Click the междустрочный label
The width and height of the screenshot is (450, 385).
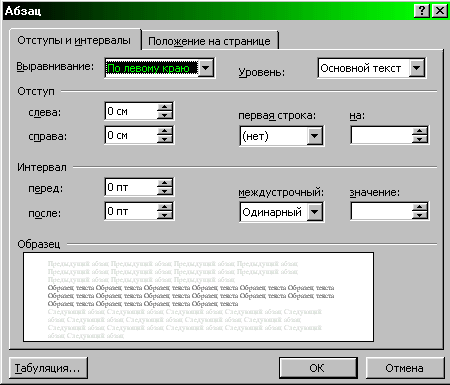tap(281, 193)
